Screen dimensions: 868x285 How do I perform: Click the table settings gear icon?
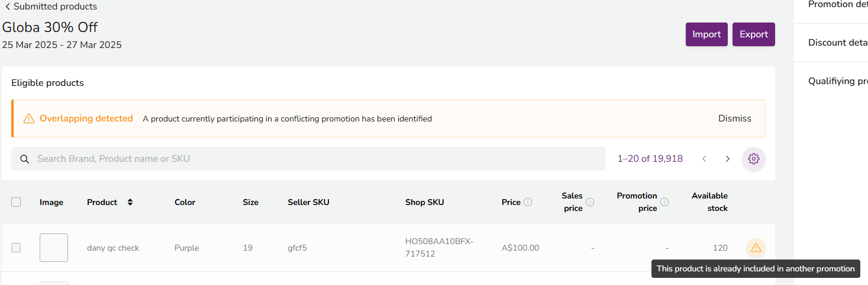coord(753,159)
